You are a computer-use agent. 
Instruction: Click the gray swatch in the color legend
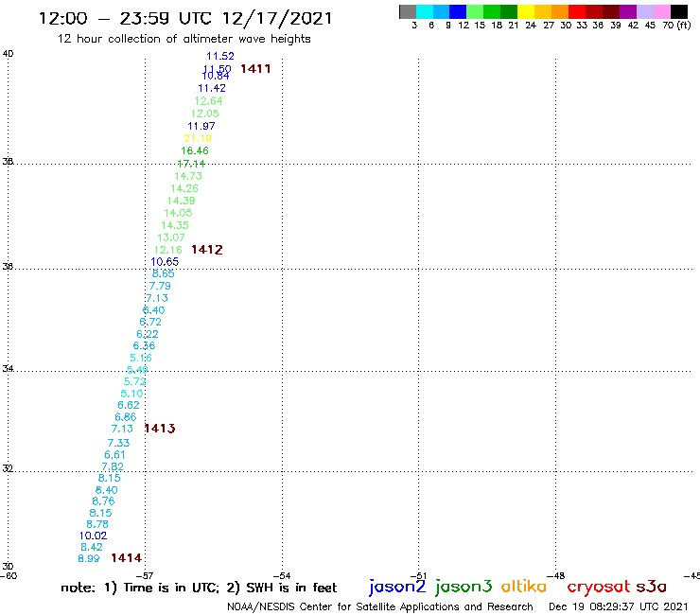coord(408,11)
